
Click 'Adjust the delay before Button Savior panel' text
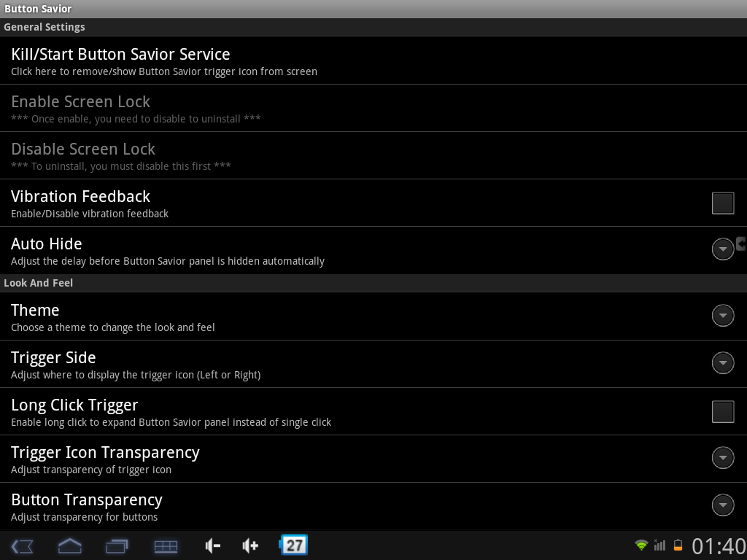click(168, 262)
